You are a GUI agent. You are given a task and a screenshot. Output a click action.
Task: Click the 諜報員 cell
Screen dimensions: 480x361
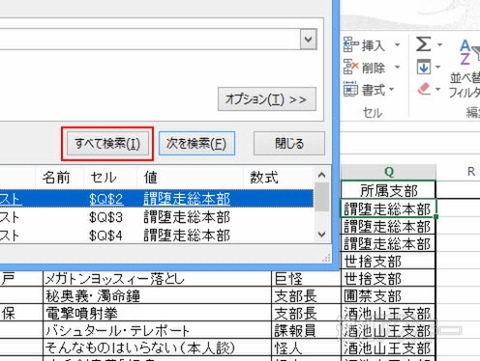307,331
